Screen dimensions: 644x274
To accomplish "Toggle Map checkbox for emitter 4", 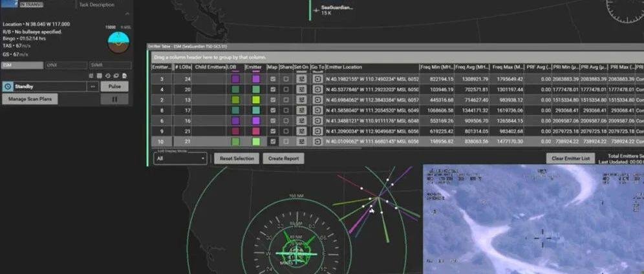I will 273,89.
